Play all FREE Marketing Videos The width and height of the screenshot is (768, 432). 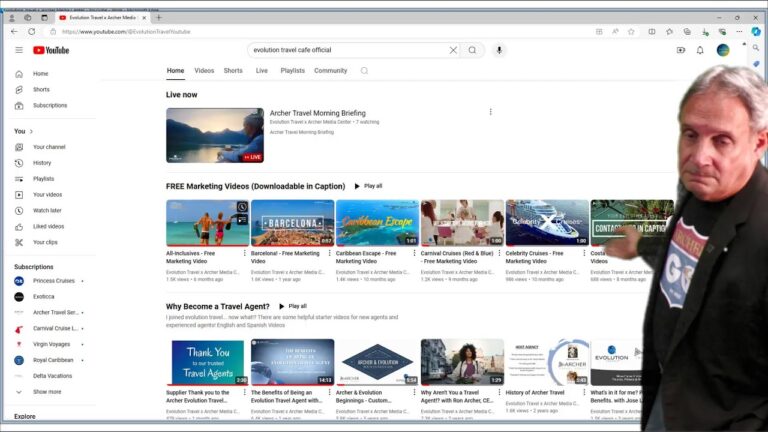click(x=368, y=186)
